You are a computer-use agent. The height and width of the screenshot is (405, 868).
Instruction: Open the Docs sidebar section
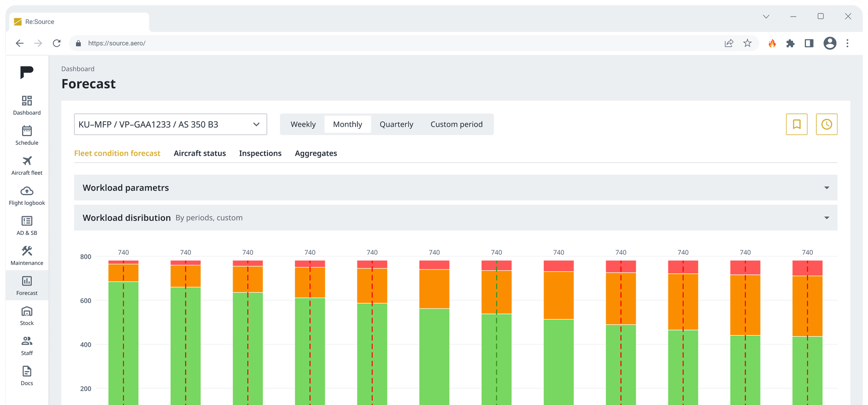point(27,376)
